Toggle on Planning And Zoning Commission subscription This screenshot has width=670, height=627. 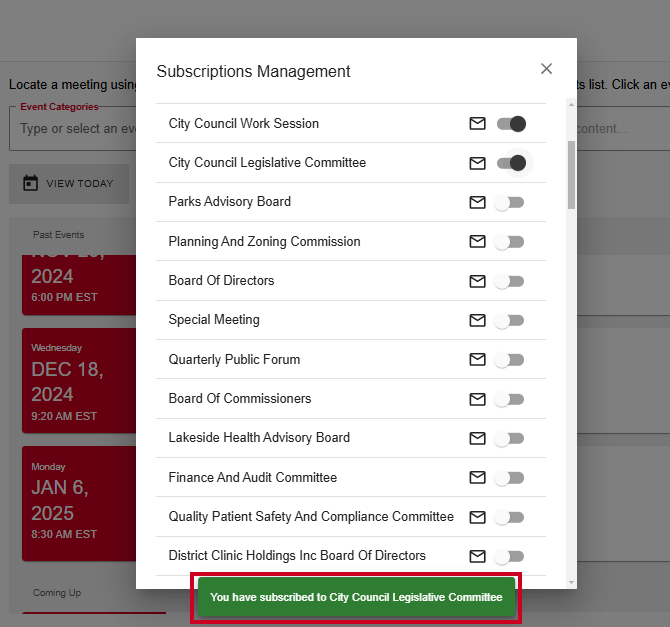[509, 242]
